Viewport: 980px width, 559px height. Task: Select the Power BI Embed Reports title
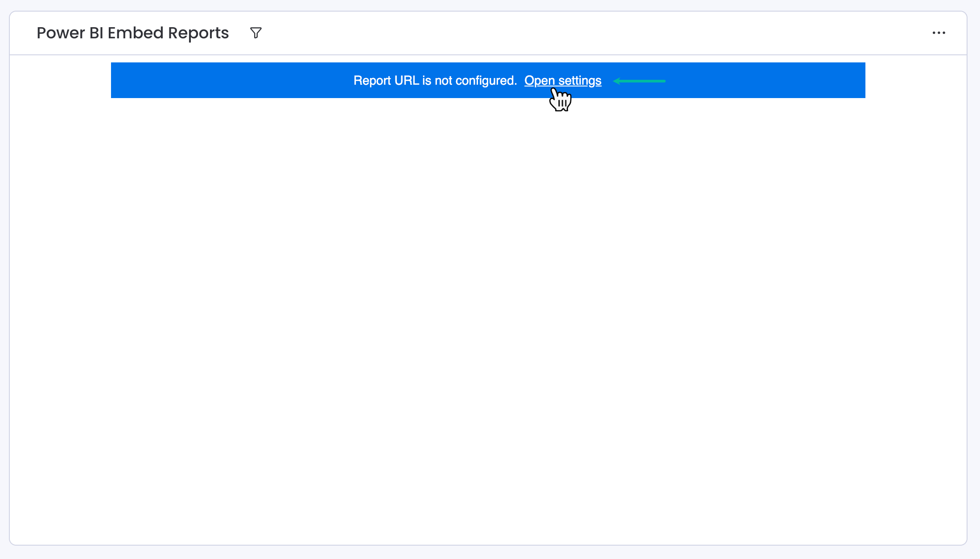(x=132, y=33)
